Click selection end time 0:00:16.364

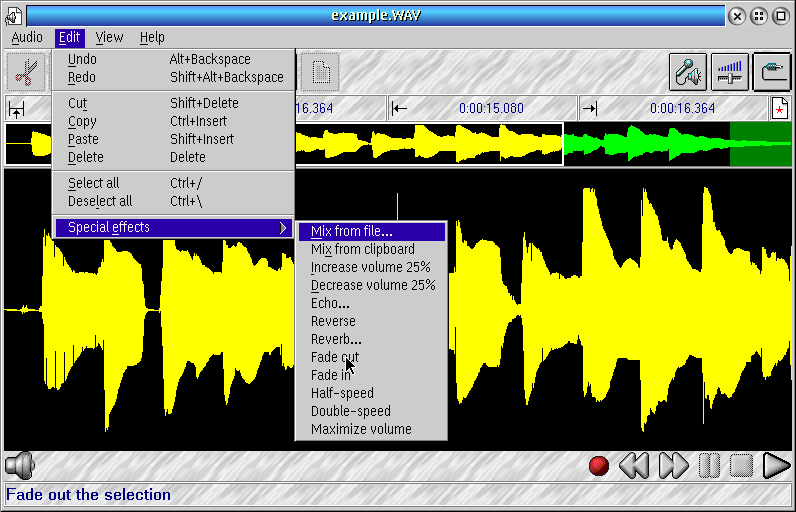tap(682, 109)
